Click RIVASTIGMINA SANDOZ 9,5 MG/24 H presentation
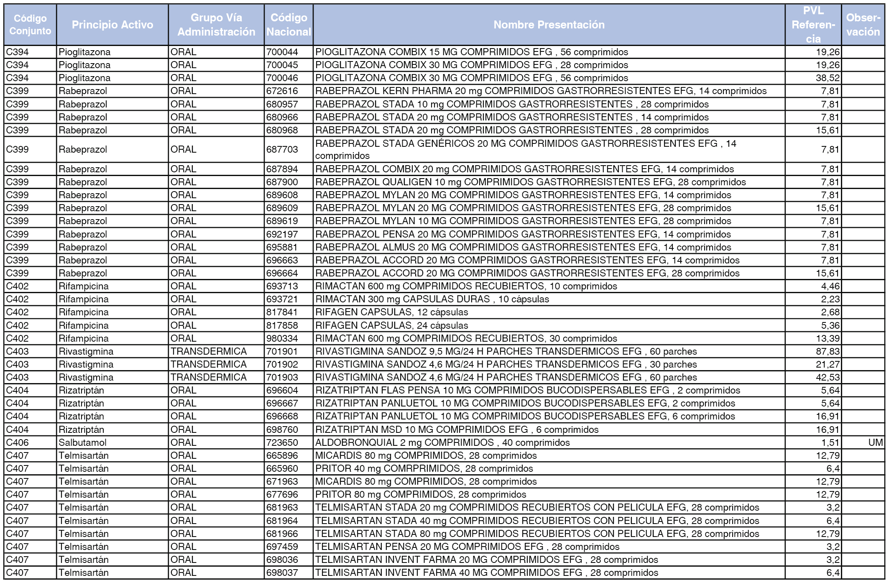Screen dimensions: 889x588 coord(549,351)
